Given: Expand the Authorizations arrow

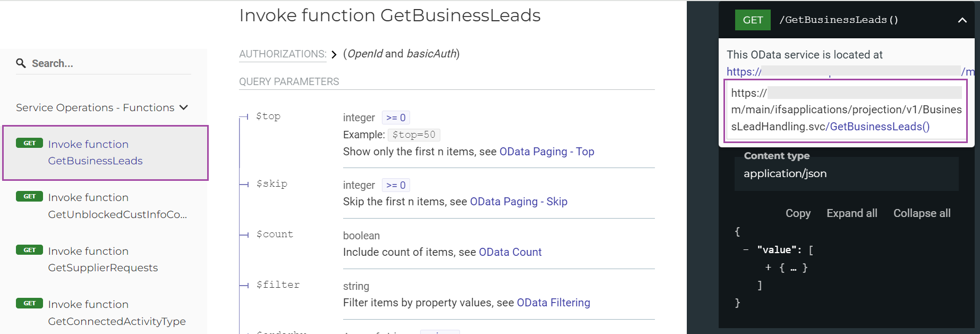Looking at the screenshot, I should tap(334, 54).
